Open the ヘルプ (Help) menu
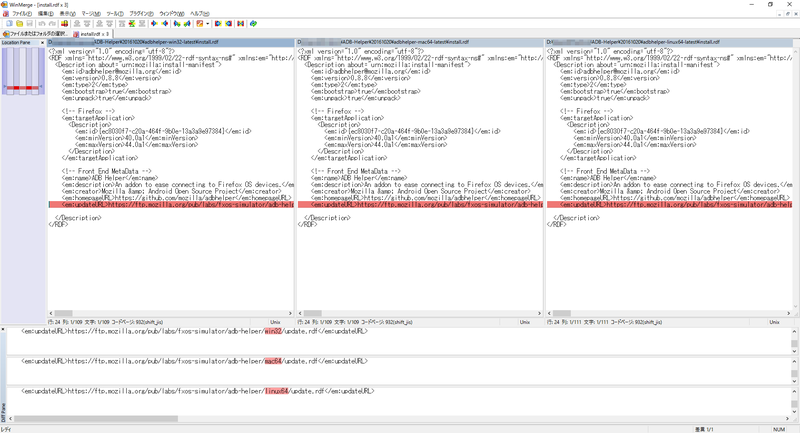Image resolution: width=800 pixels, height=433 pixels. coord(199,14)
